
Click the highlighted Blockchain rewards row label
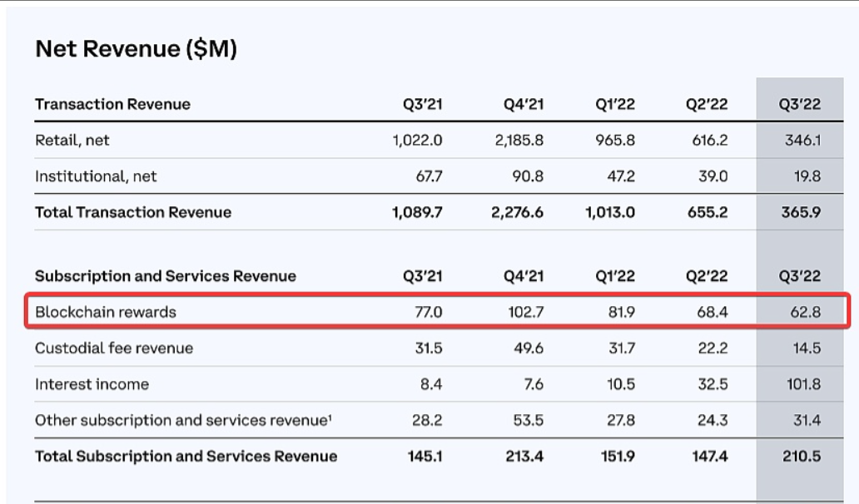[x=106, y=312]
